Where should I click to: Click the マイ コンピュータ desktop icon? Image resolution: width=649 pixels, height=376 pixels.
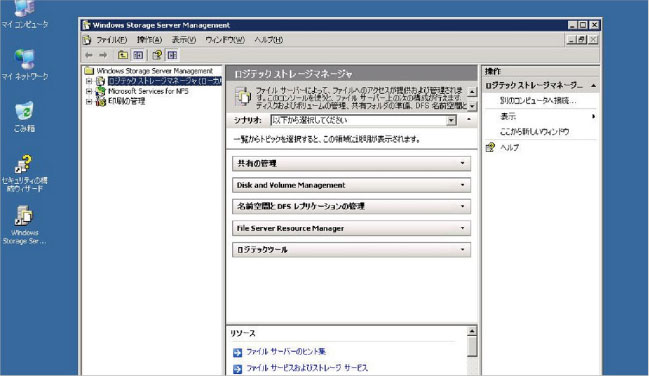pos(24,14)
